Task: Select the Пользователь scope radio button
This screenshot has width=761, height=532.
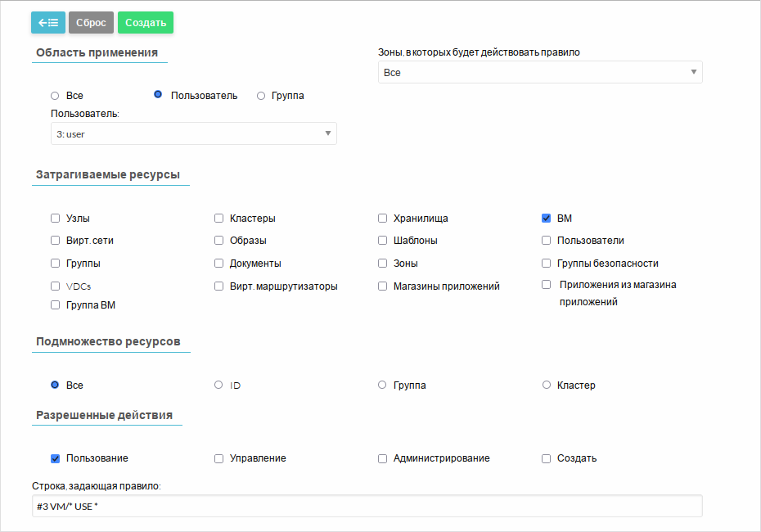Action: click(x=159, y=95)
